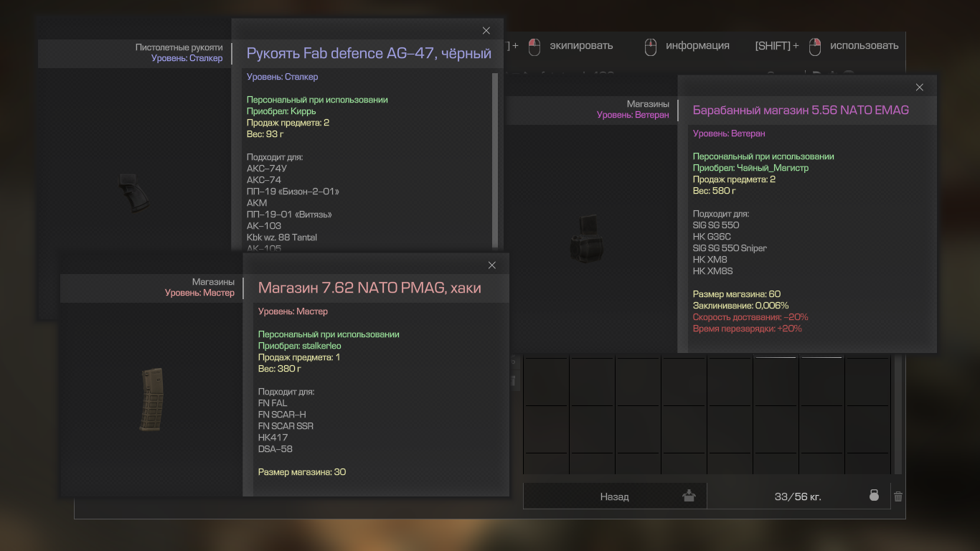Click the kettlebell weight icon

[x=874, y=495]
